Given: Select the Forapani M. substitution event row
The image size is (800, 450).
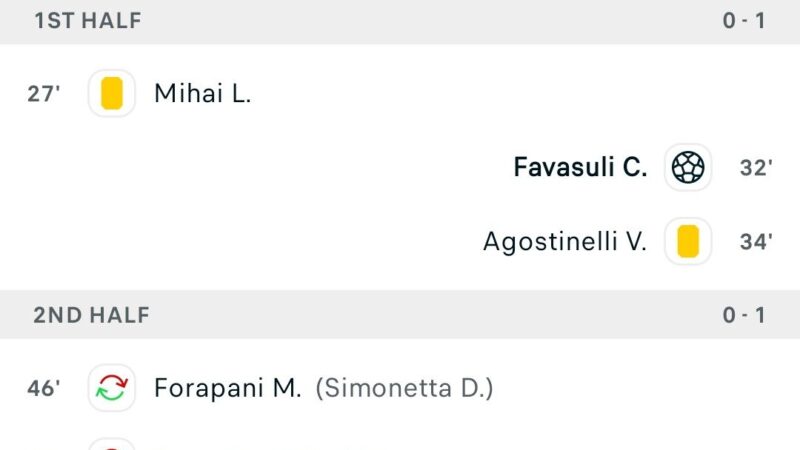Looking at the screenshot, I should pos(400,388).
